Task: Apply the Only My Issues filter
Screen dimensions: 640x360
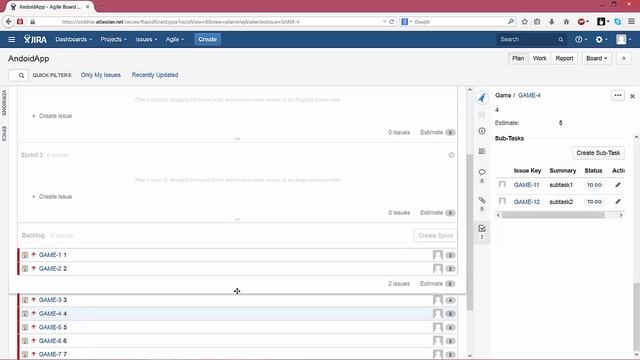Action: 100,75
